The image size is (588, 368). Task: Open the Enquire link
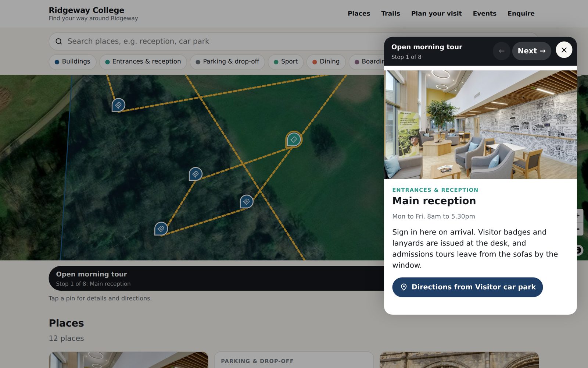point(521,14)
